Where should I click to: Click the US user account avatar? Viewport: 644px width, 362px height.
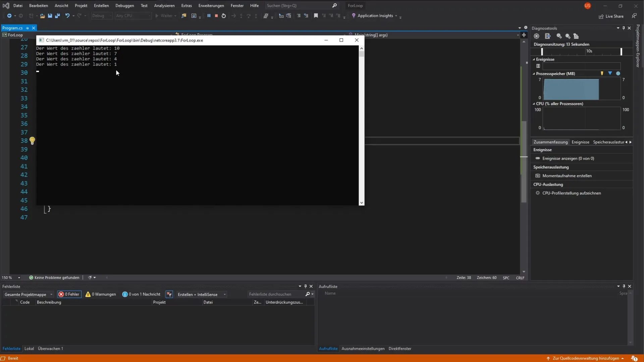[587, 6]
